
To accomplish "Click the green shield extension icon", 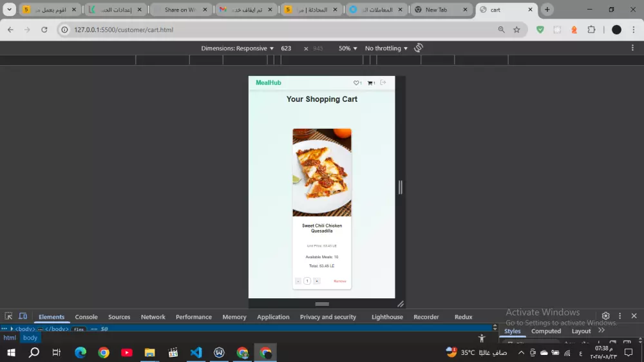I will [540, 30].
